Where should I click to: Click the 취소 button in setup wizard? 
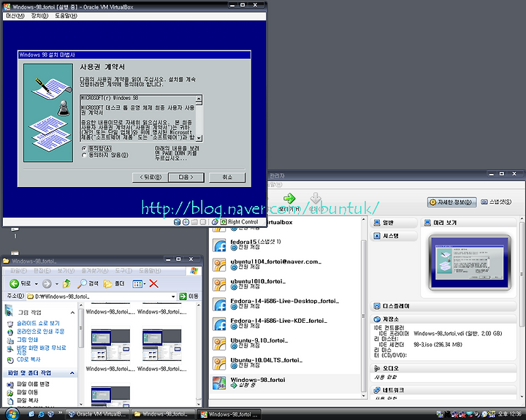pos(227,177)
